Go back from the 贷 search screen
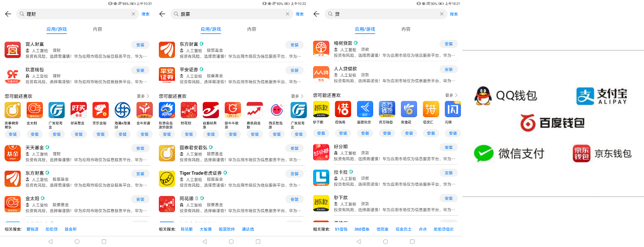Screen dimensions: 644x247 coord(317,14)
